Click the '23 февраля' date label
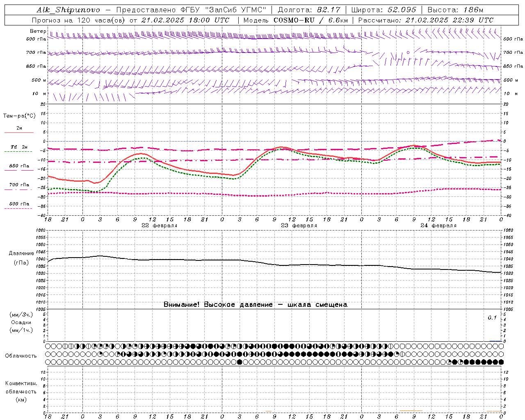Viewport: 525px width, 420px height. [x=299, y=226]
